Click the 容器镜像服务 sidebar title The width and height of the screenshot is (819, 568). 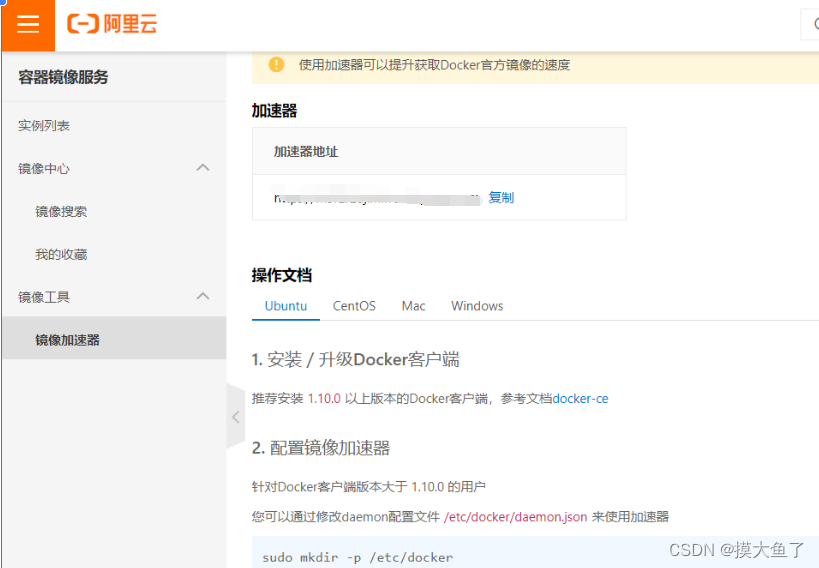pyautogui.click(x=63, y=77)
